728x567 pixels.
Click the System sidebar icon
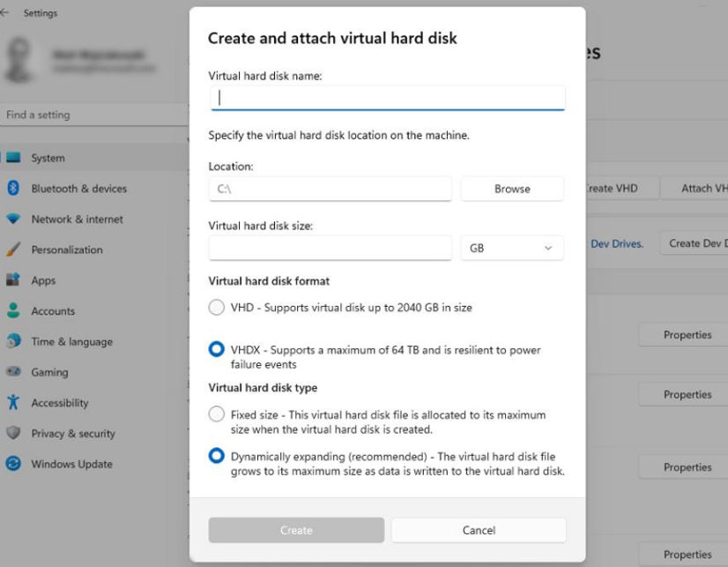click(13, 158)
